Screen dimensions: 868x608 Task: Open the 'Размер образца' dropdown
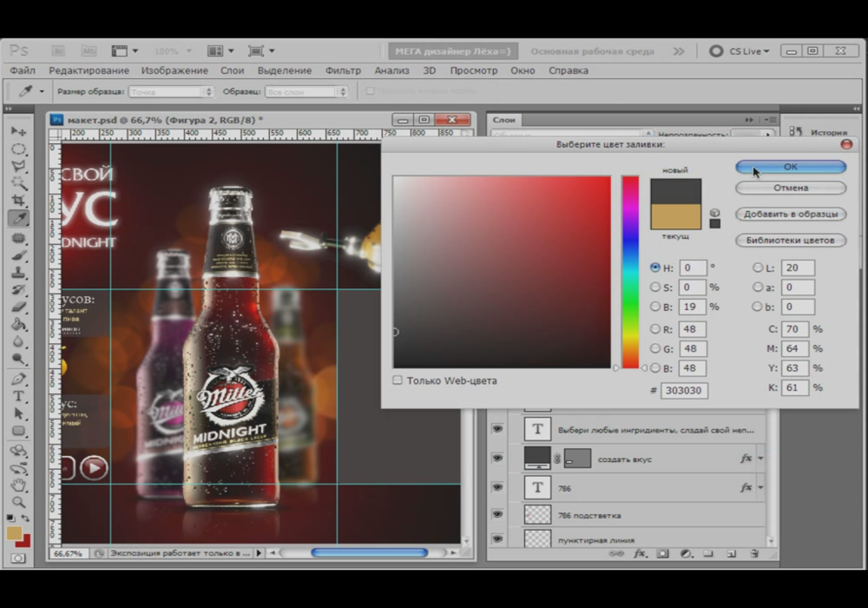(x=172, y=91)
